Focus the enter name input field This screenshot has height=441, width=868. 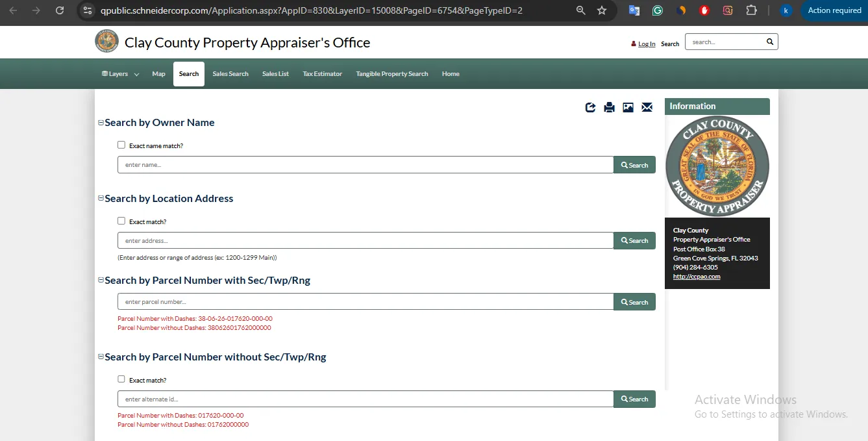pyautogui.click(x=366, y=165)
